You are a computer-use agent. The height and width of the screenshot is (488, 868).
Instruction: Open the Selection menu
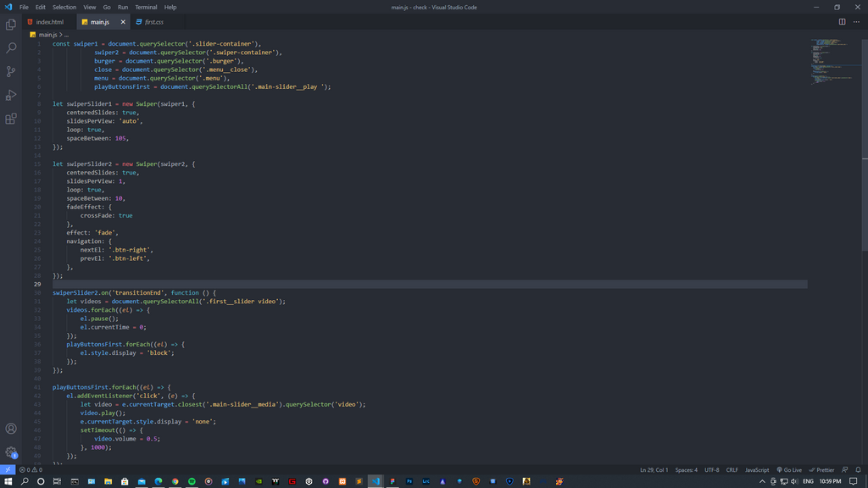pos(64,7)
